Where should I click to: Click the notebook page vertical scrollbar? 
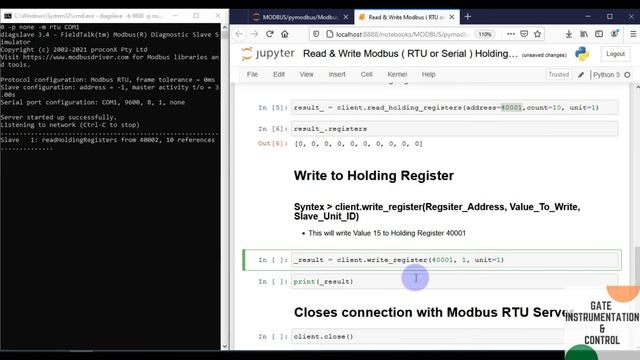tap(637, 267)
